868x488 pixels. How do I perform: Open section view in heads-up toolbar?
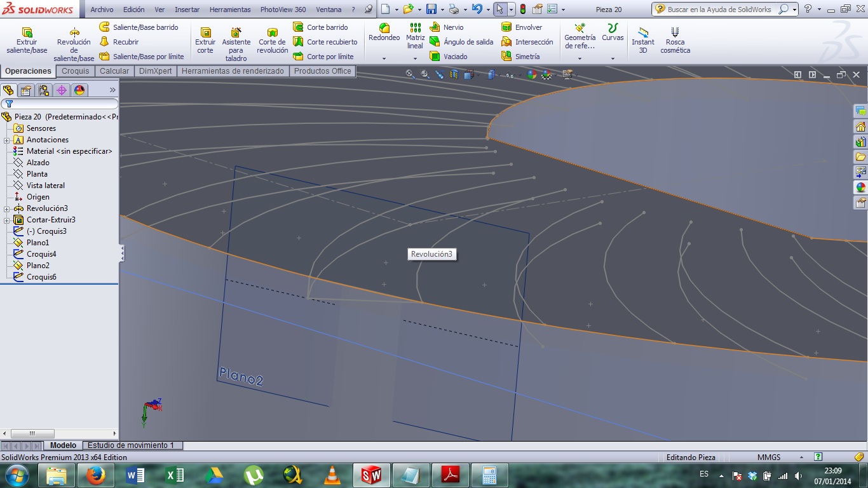pyautogui.click(x=454, y=74)
